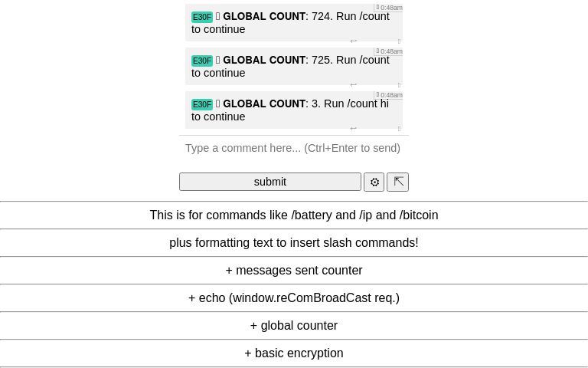Select the '+ basic encryption' row
The image size is (588, 368).
click(294, 353)
